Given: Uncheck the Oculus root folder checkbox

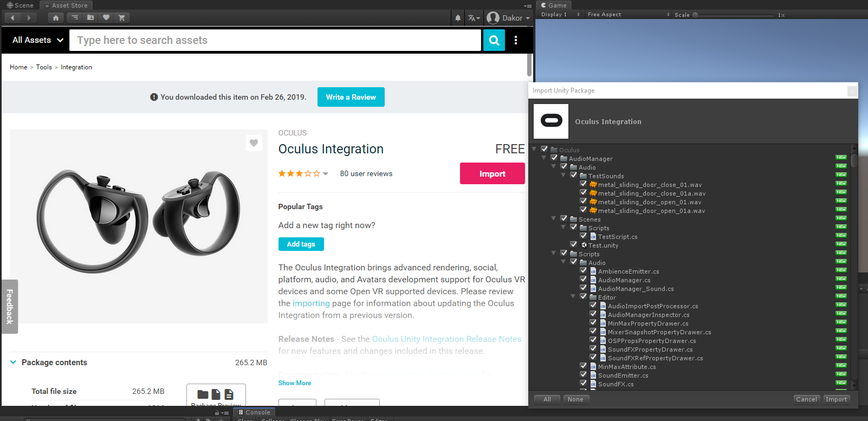Looking at the screenshot, I should point(544,149).
